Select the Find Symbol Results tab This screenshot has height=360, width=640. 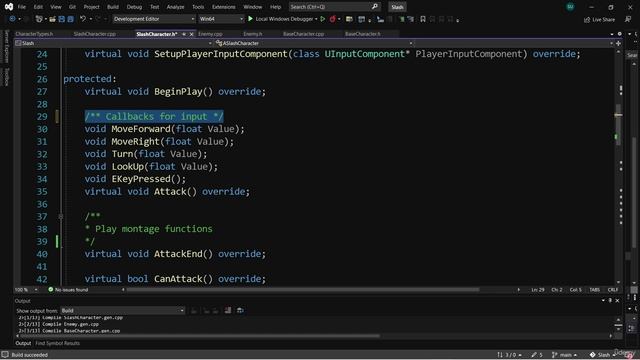point(58,343)
